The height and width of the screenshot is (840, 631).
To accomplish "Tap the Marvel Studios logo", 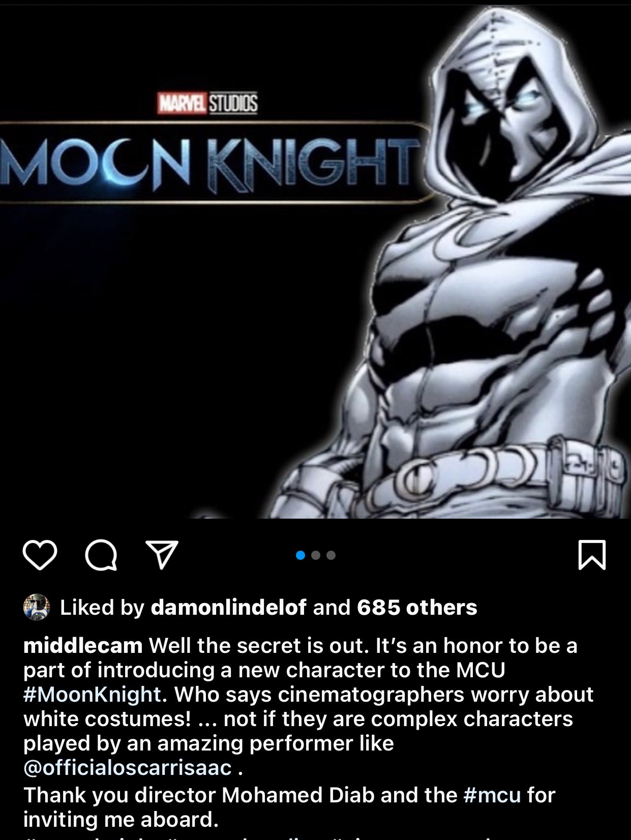I will tap(207, 103).
